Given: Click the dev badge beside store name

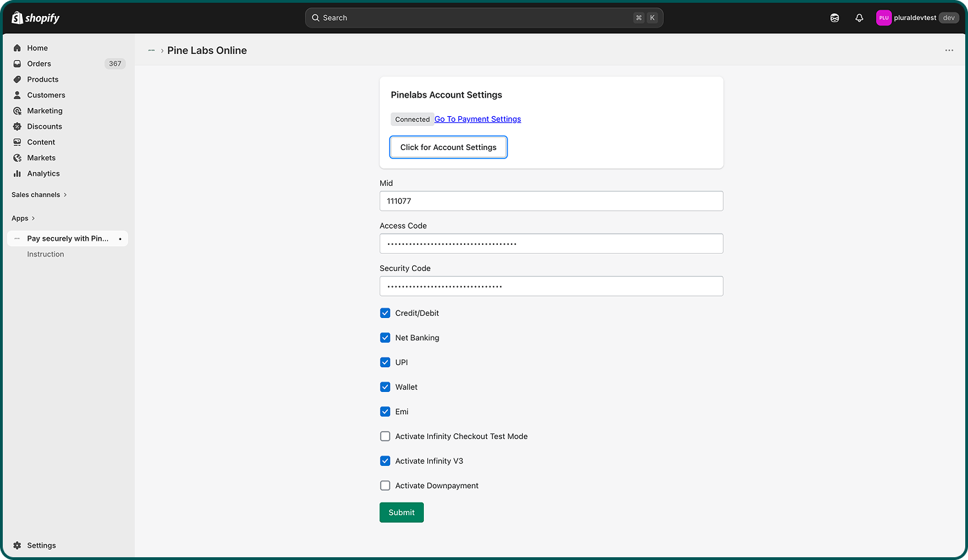Looking at the screenshot, I should 948,18.
